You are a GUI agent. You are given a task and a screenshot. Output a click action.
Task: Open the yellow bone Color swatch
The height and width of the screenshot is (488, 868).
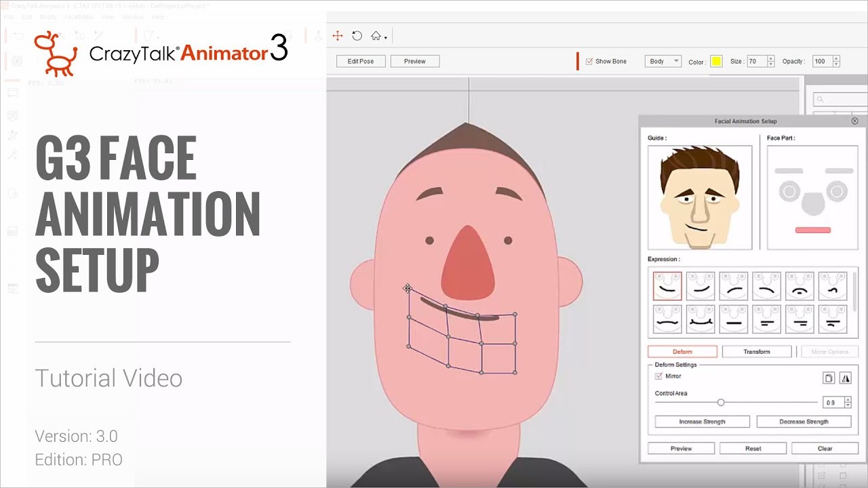pyautogui.click(x=716, y=62)
